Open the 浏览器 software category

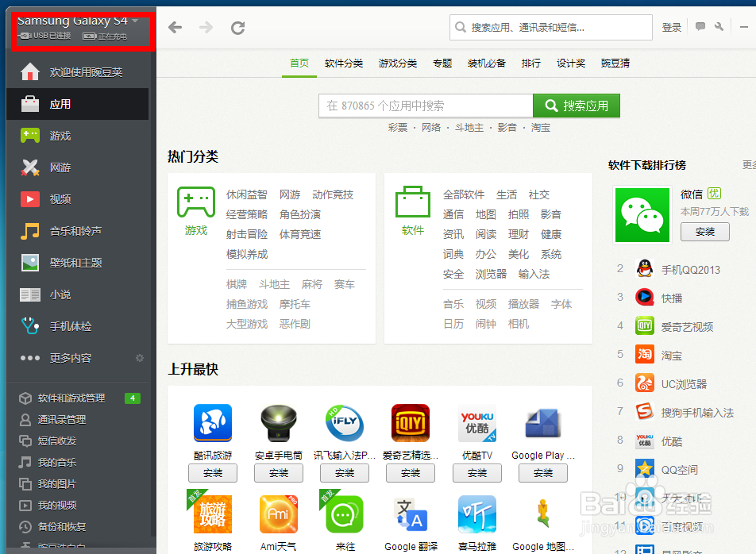pos(491,274)
